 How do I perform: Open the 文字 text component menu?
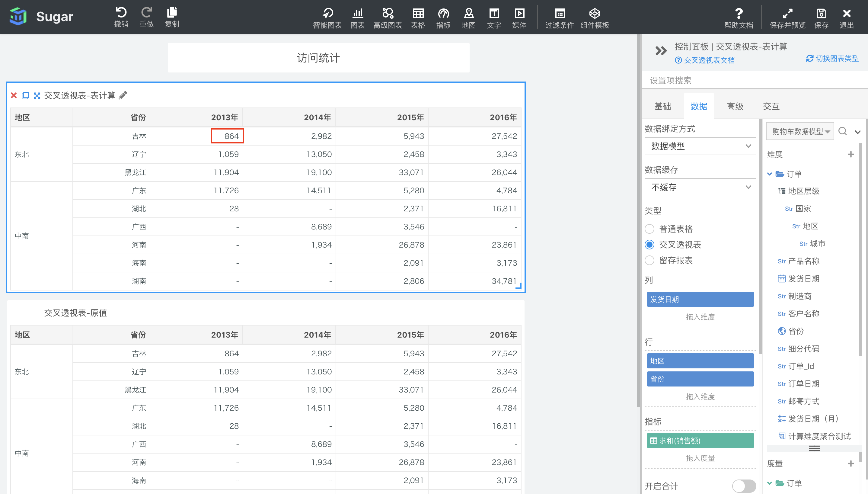point(494,18)
